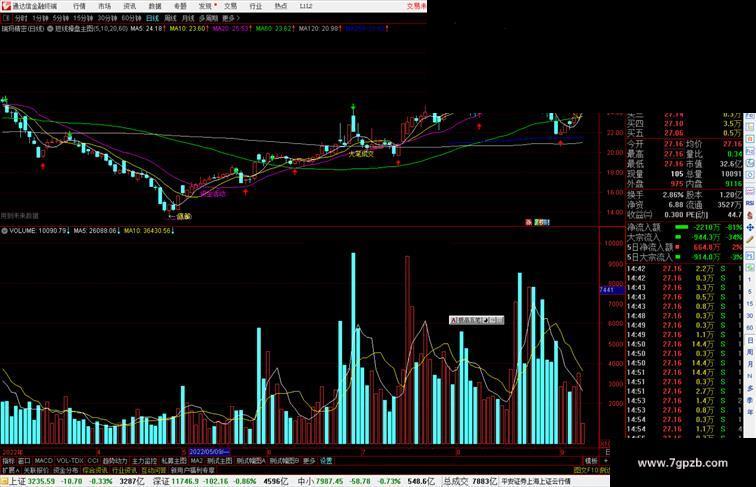The height and width of the screenshot is (487, 756).
Task: Select the pencil drawing tool in right sidebar
Action: pos(750,239)
